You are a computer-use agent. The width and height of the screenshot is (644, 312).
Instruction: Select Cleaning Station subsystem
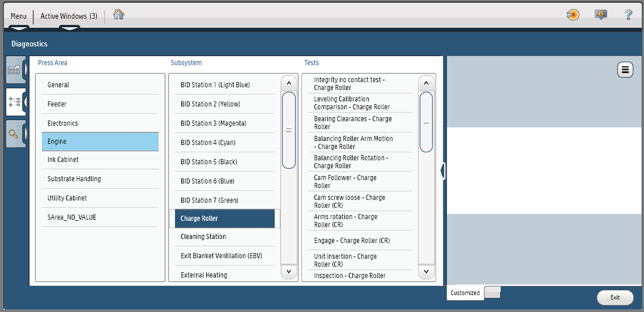coord(203,236)
